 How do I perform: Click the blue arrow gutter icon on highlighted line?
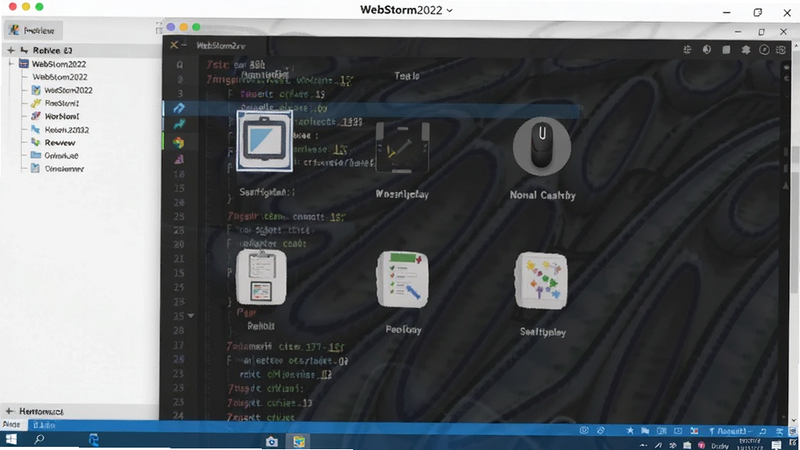[x=179, y=108]
